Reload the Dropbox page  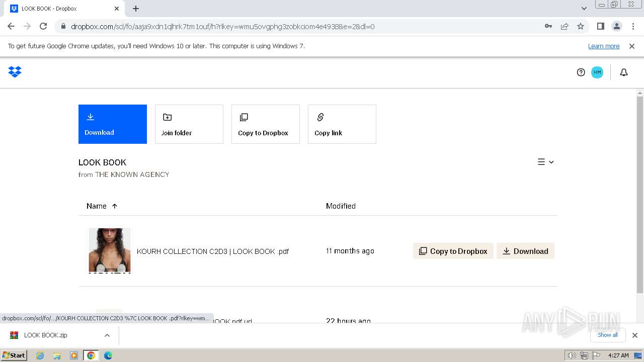coord(43,26)
